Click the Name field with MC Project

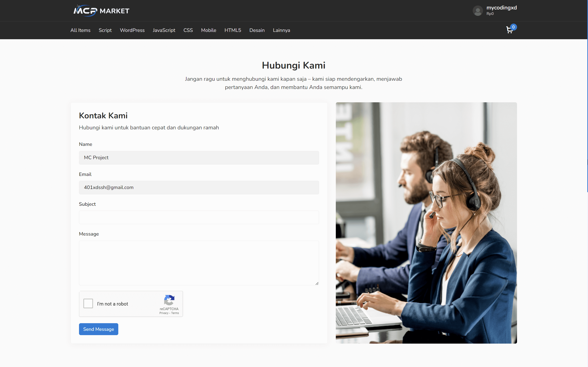click(199, 158)
